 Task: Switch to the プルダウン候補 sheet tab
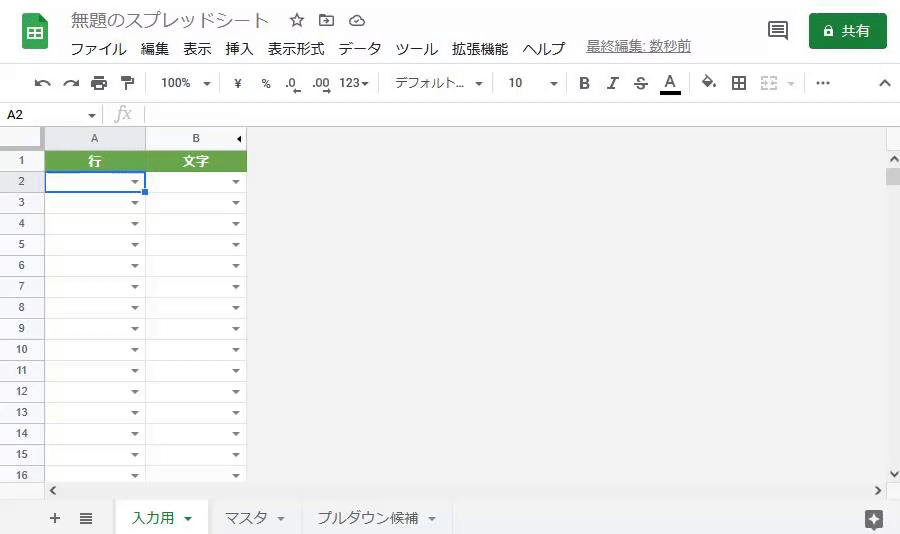pos(367,518)
